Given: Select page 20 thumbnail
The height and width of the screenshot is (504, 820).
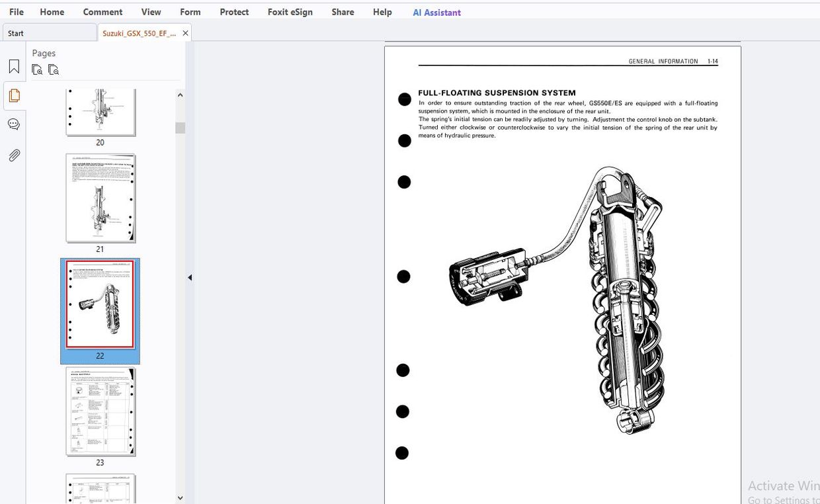Looking at the screenshot, I should (101, 112).
